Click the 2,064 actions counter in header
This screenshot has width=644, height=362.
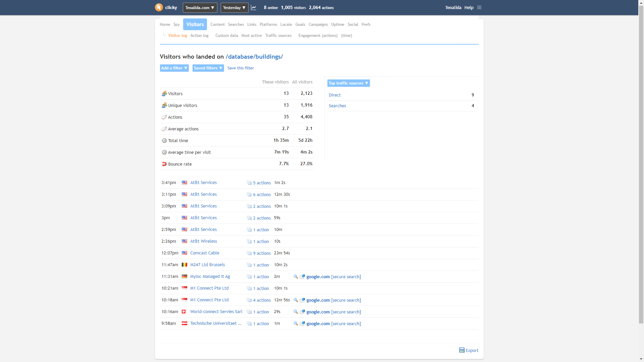click(x=321, y=7)
